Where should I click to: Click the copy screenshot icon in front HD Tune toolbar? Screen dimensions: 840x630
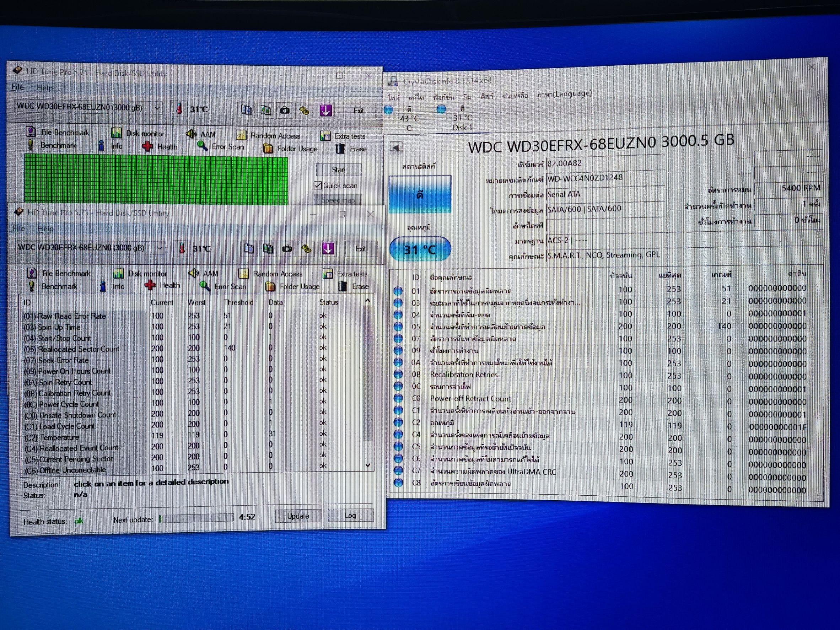tap(268, 249)
